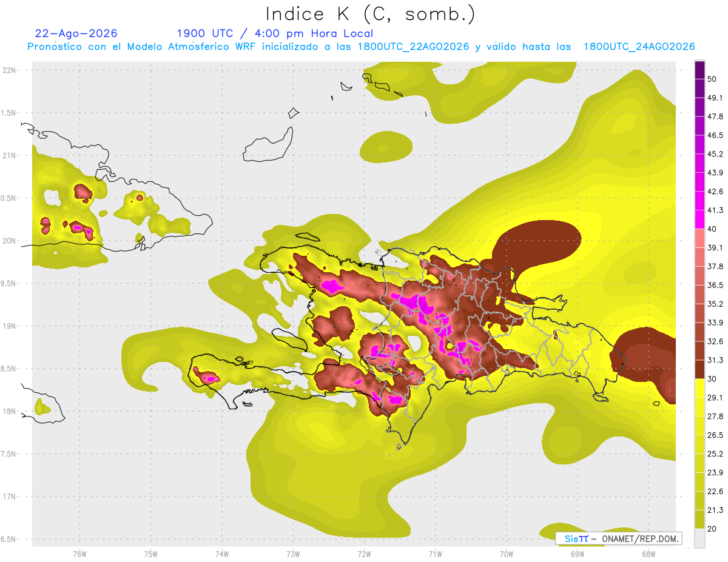
Task: Select the colorbar value "20"
Action: click(712, 529)
